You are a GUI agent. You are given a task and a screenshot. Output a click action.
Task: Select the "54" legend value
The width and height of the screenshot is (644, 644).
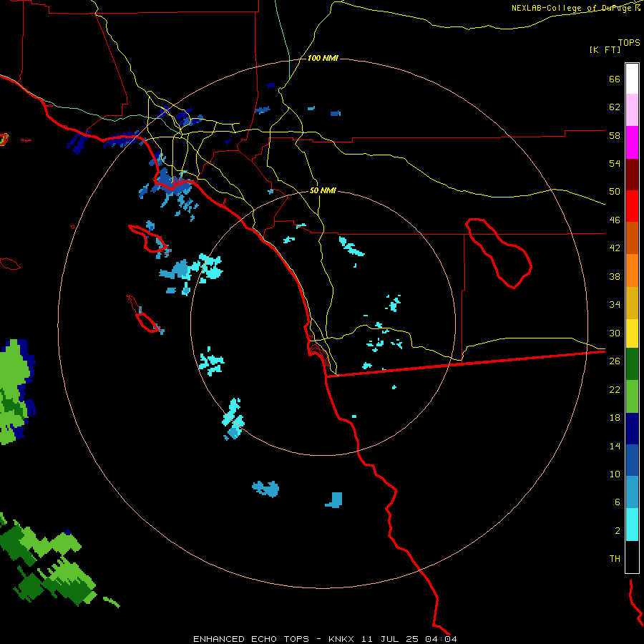615,163
